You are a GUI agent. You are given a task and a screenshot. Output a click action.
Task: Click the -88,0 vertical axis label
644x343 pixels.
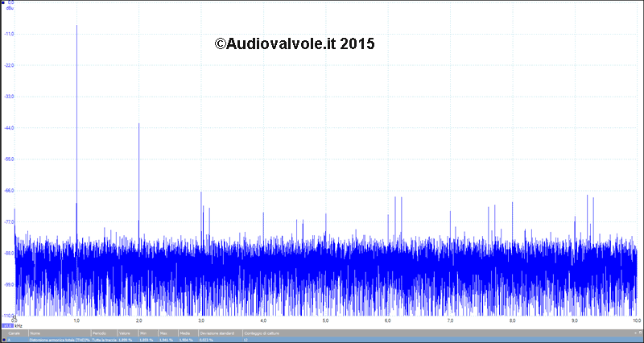point(10,253)
